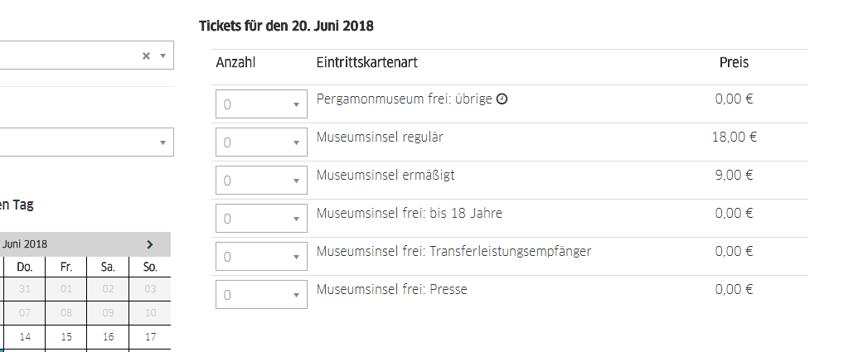Open quantity dropdown for Museumsinsel frei: Presse

(x=261, y=295)
